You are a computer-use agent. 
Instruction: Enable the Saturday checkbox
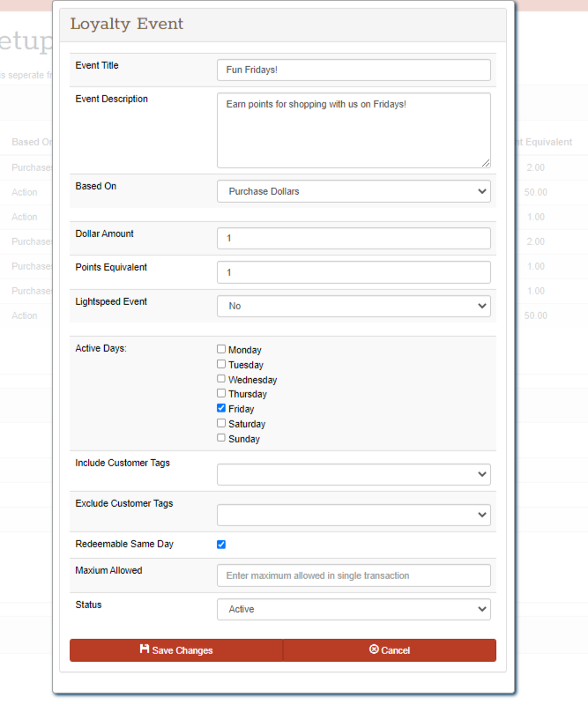point(221,424)
